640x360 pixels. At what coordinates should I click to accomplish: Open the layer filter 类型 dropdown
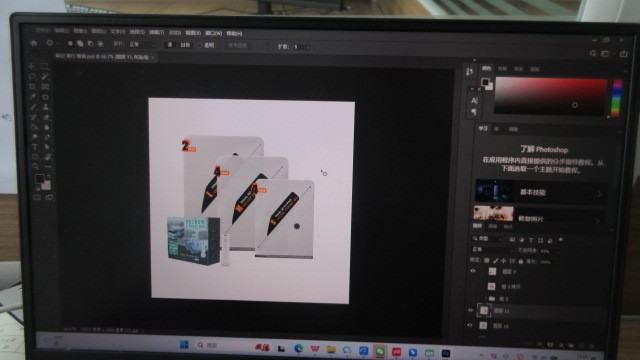click(488, 239)
